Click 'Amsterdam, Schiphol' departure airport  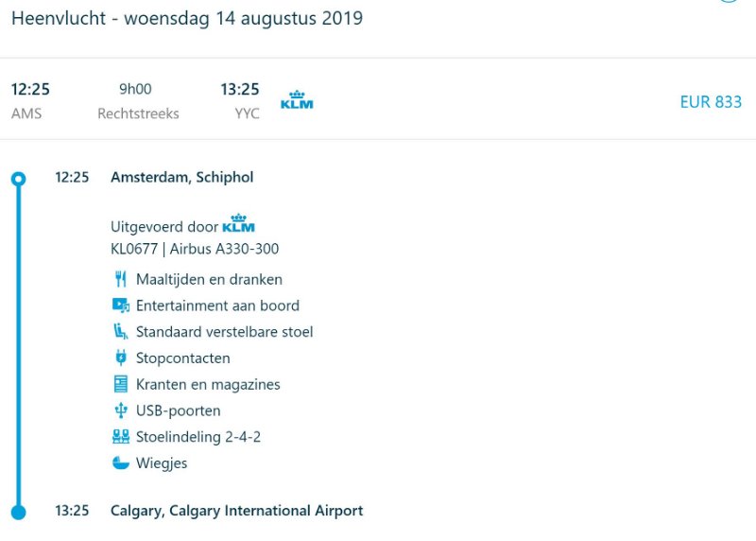click(x=181, y=177)
